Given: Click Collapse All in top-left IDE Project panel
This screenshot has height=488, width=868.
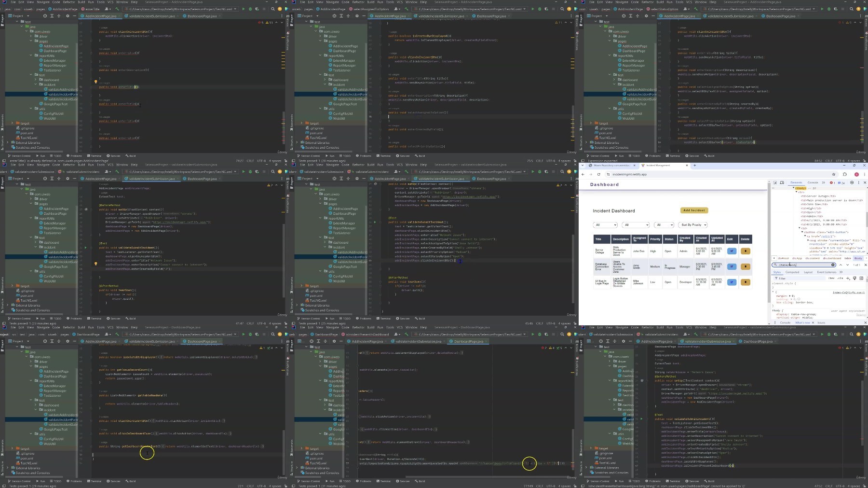Looking at the screenshot, I should pyautogui.click(x=59, y=16).
